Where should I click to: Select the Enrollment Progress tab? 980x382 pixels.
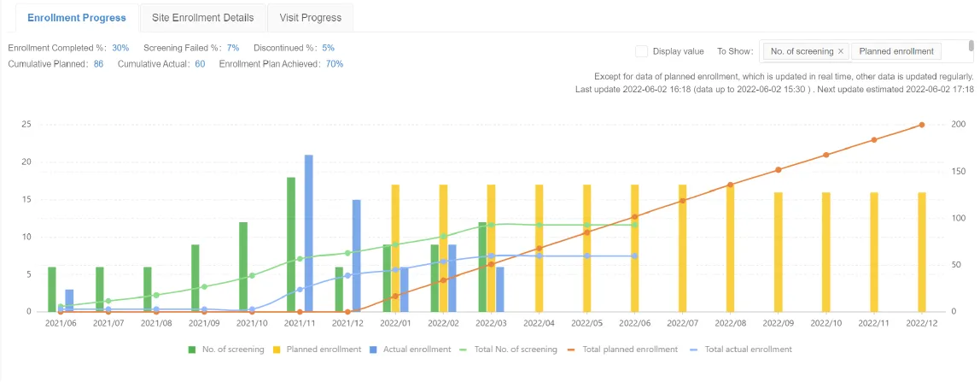tap(77, 17)
